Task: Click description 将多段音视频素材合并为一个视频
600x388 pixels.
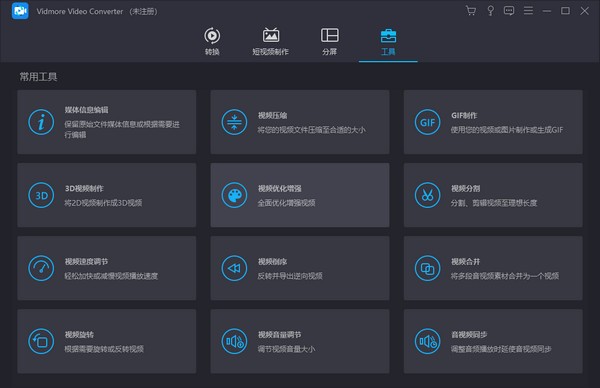Action: tap(505, 276)
